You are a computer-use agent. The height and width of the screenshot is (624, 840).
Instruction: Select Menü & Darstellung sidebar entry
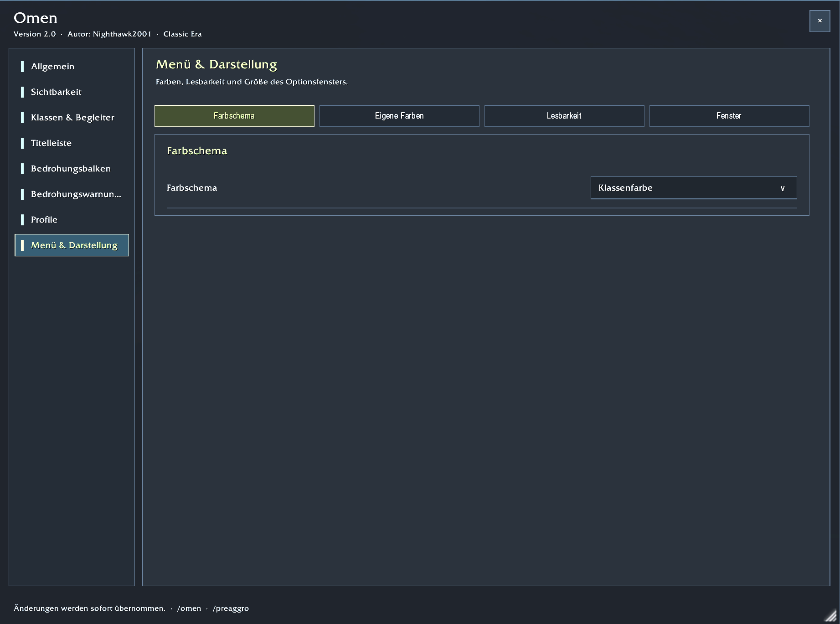click(72, 245)
